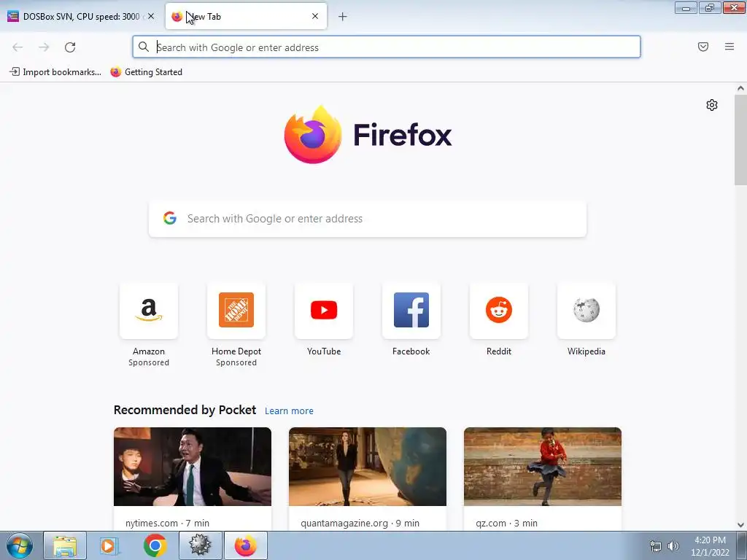Open Google Chrome from taskbar
Screen dimensions: 747x560
point(155,545)
